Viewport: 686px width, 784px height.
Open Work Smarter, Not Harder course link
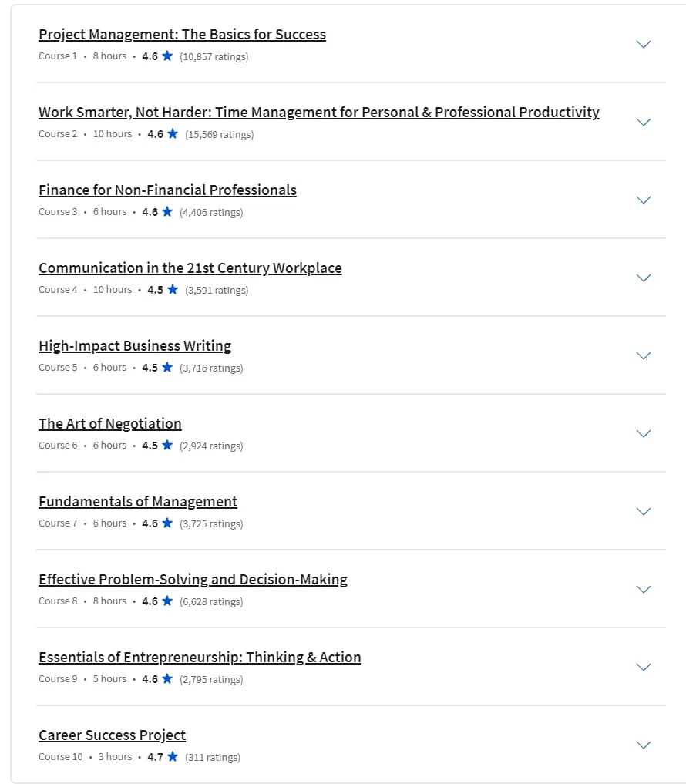tap(319, 113)
